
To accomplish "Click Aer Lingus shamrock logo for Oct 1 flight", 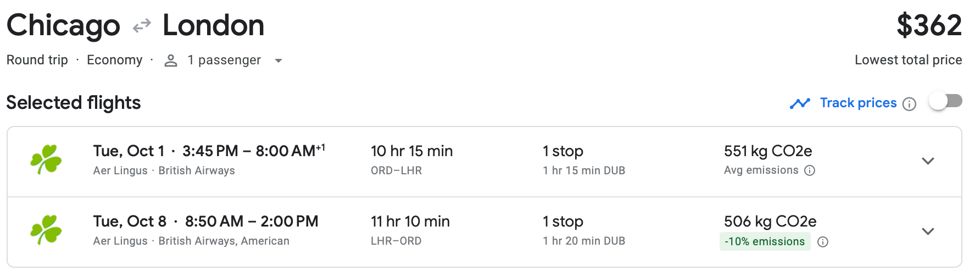I will [46, 160].
